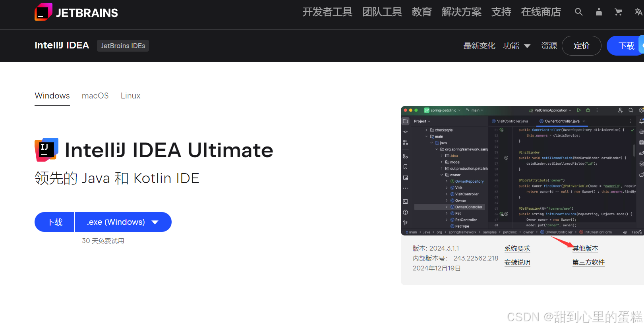Viewport: 644px width, 328px height.
Task: Open the 最新变化 page
Action: click(479, 46)
